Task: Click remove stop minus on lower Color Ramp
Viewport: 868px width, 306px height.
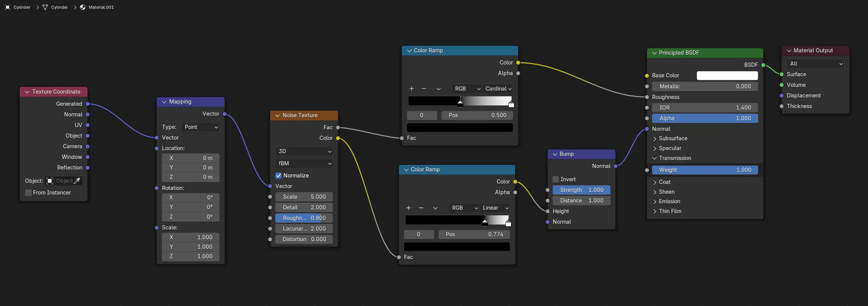Action: point(421,208)
